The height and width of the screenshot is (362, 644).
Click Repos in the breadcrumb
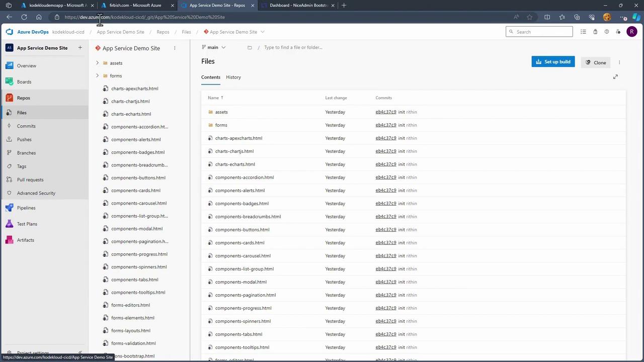tap(163, 32)
